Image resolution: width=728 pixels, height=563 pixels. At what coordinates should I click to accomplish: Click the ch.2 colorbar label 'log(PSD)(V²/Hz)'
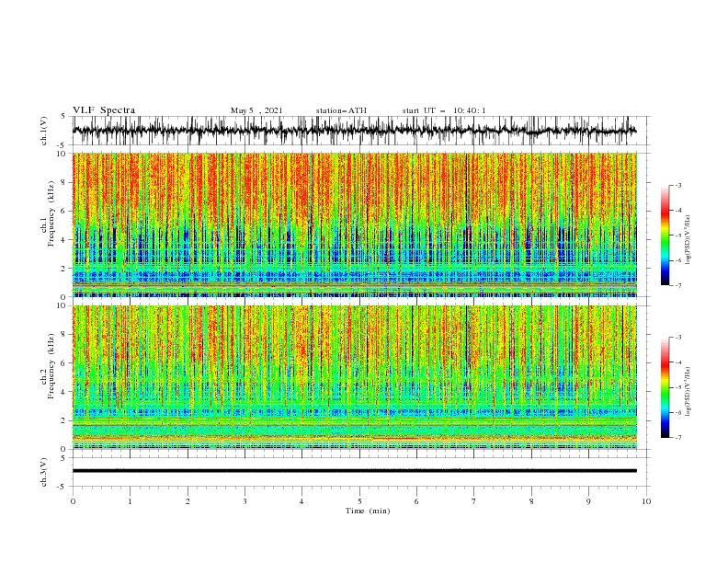tap(688, 392)
